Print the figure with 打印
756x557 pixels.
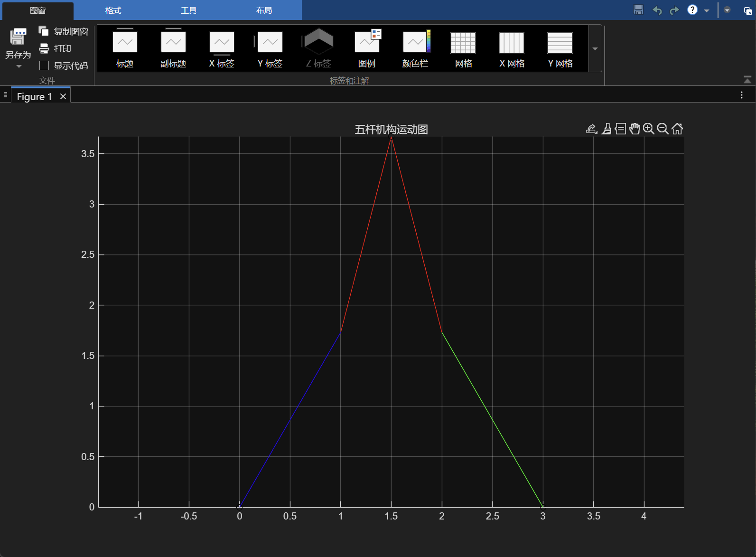coord(55,48)
